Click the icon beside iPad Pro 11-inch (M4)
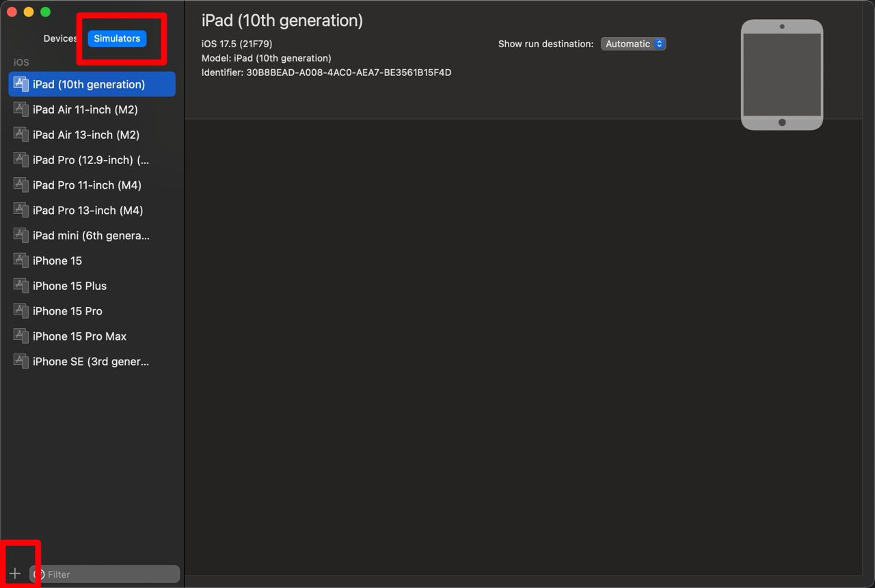Screen dimensions: 875x588 [x=21, y=185]
